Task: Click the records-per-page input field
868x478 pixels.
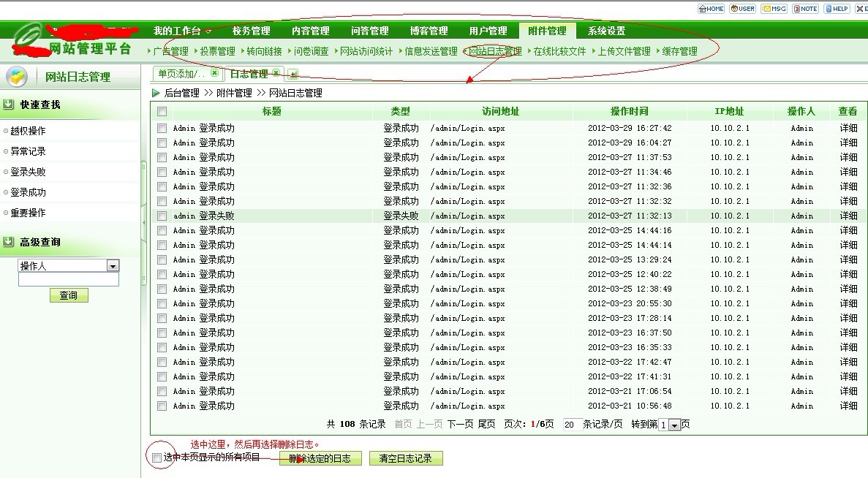Action: pos(573,425)
